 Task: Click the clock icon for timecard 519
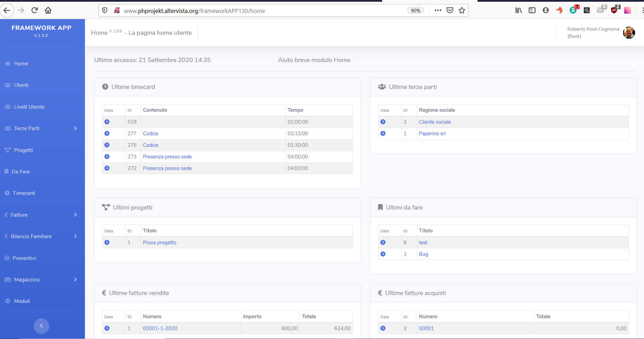coord(107,122)
